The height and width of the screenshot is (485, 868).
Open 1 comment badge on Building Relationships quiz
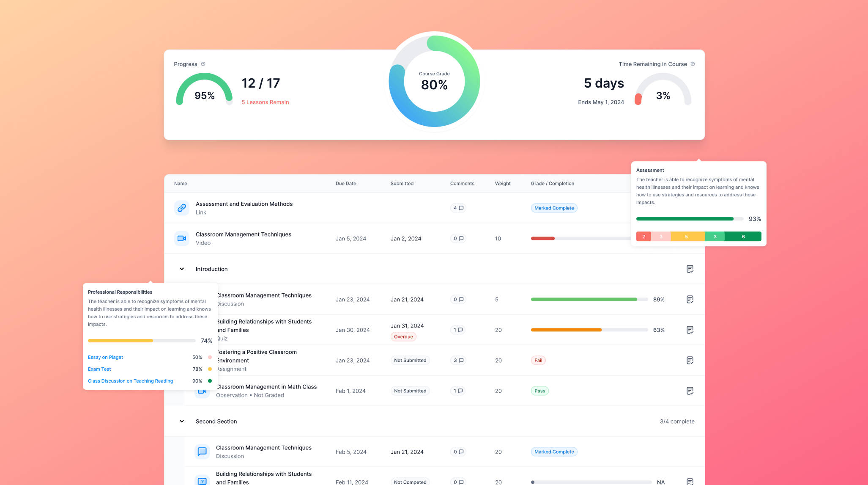pos(458,330)
